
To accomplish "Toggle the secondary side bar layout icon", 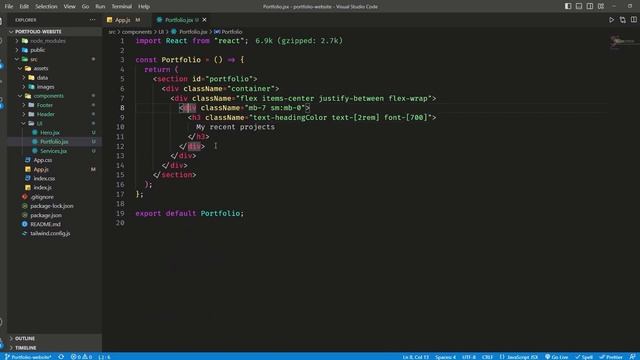I will (x=590, y=6).
